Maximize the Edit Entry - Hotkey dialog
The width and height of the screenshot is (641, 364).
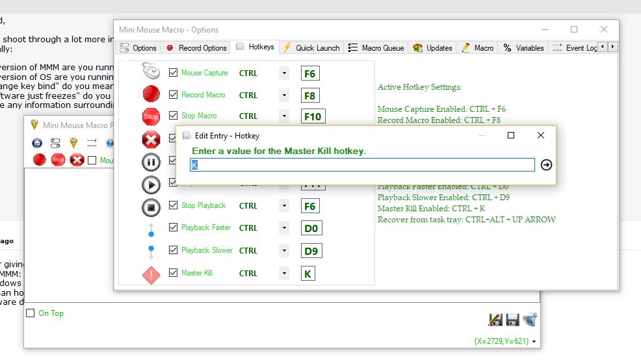[x=510, y=135]
